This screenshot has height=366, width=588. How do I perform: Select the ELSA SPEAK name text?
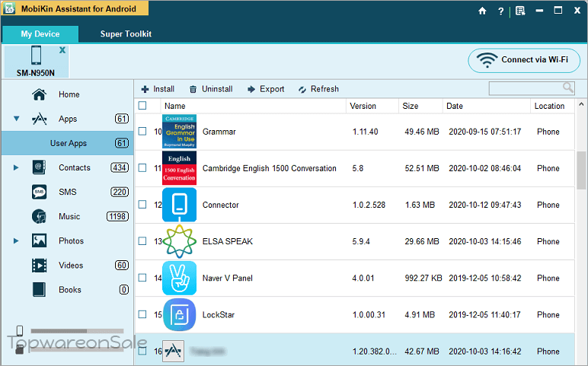(x=228, y=241)
